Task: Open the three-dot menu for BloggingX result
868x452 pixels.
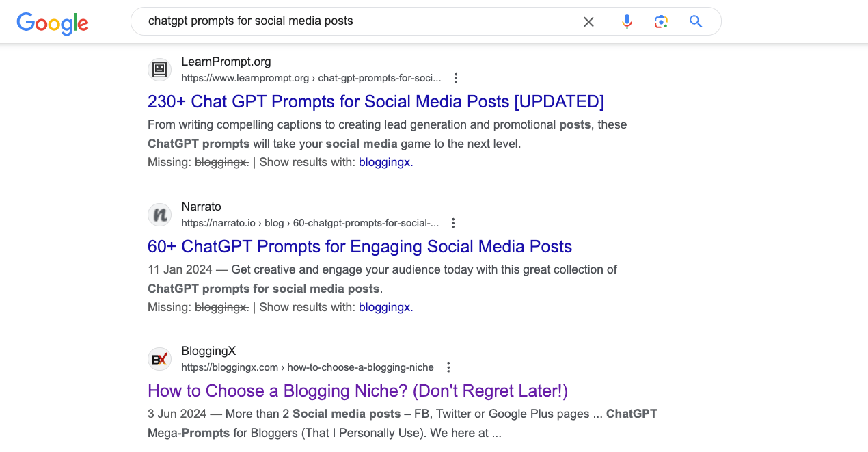Action: click(x=448, y=367)
